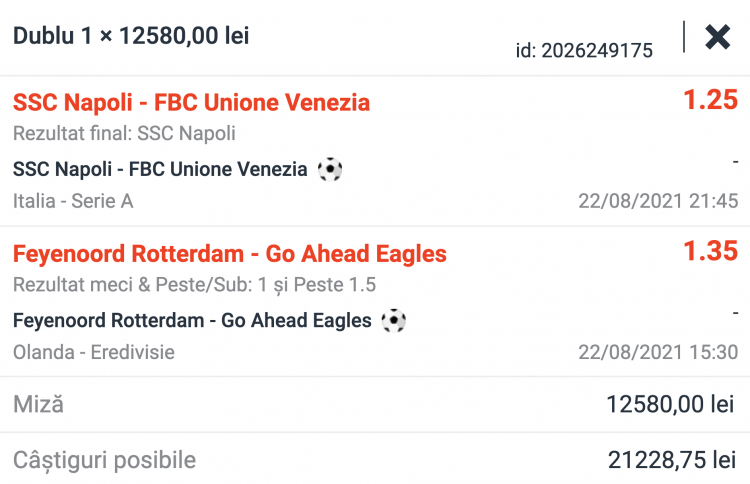Open the Olanda - Eredivisie league label

click(x=94, y=353)
